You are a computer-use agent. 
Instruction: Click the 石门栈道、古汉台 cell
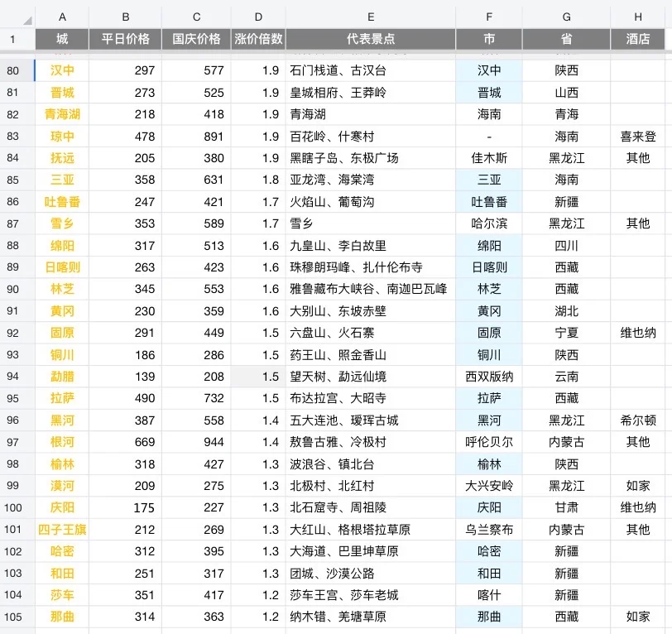pos(371,70)
